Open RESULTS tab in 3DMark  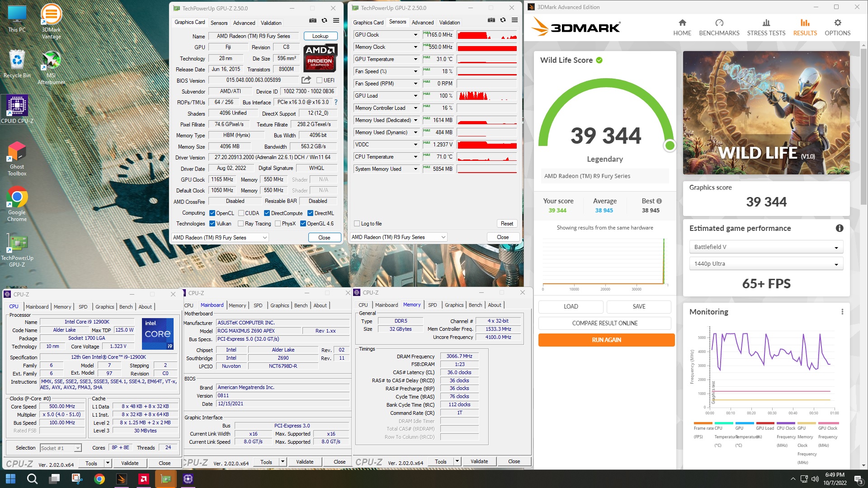[x=805, y=28]
